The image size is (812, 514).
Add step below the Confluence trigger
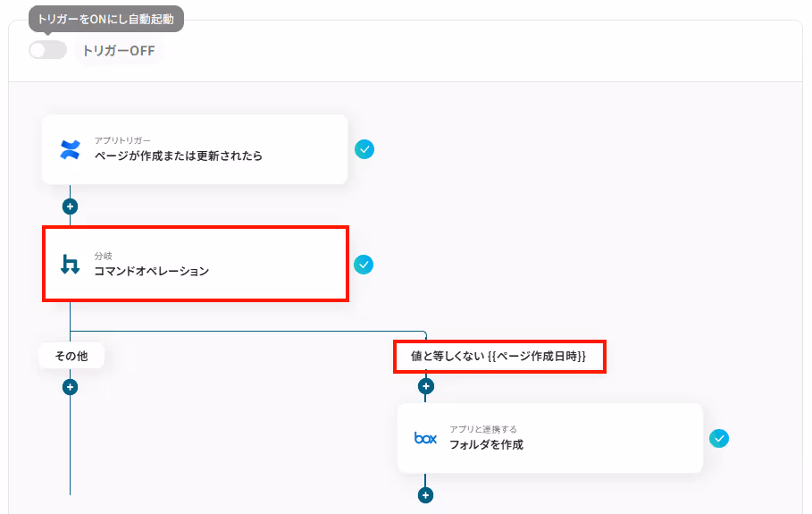coord(70,206)
